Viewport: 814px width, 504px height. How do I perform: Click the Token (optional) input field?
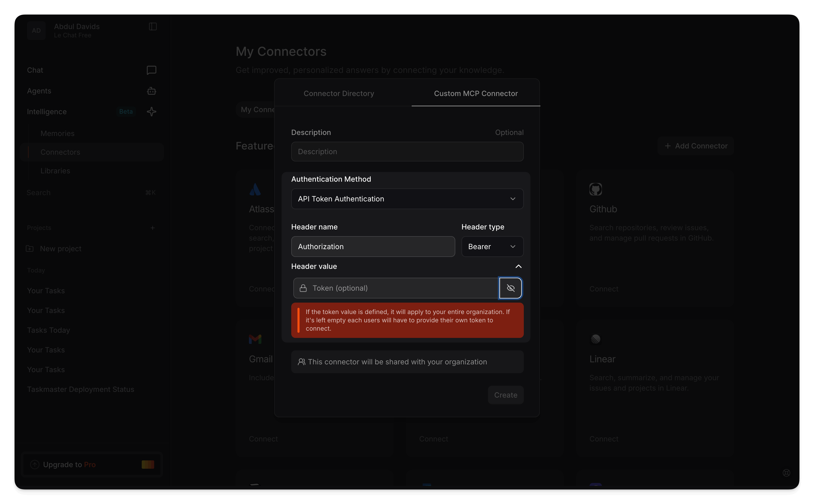pyautogui.click(x=396, y=288)
